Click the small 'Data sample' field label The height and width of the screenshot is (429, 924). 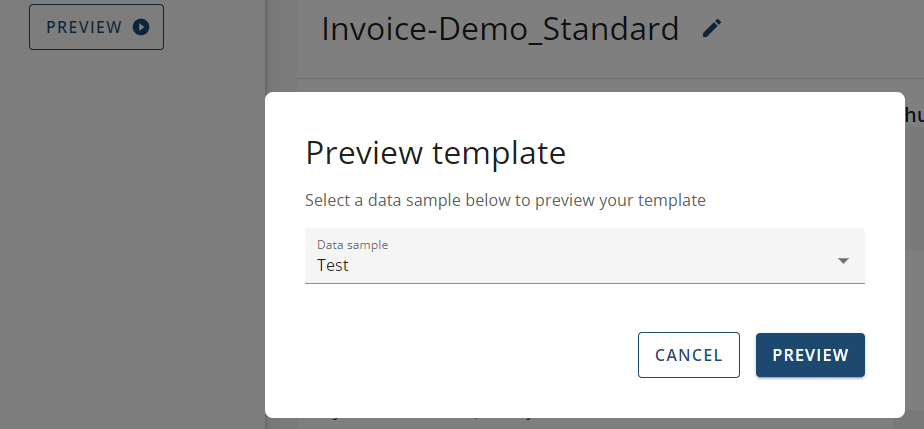(352, 244)
